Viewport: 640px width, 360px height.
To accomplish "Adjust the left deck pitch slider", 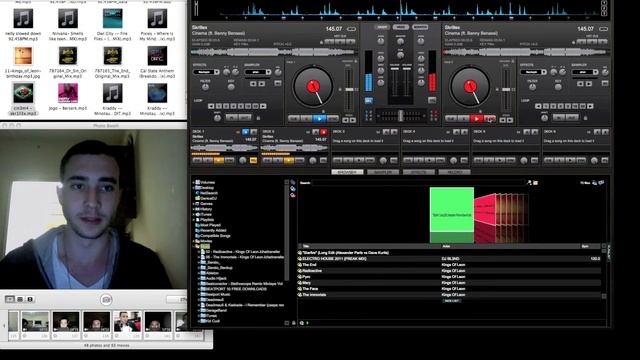I will pyautogui.click(x=349, y=89).
